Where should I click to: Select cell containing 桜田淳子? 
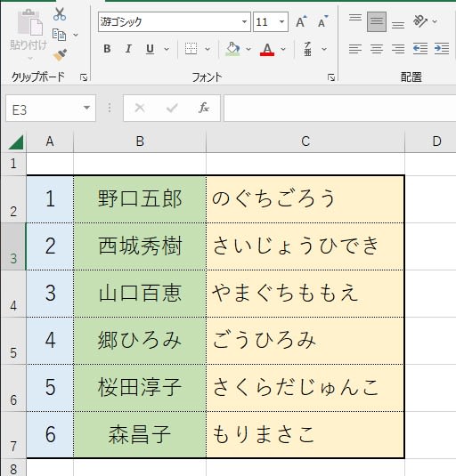pyautogui.click(x=140, y=388)
